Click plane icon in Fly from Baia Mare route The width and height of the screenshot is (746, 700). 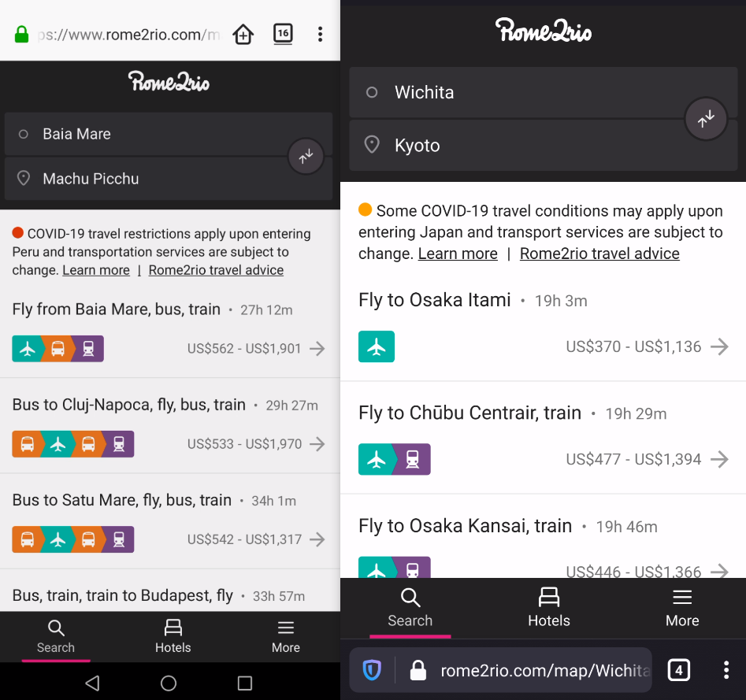(28, 349)
